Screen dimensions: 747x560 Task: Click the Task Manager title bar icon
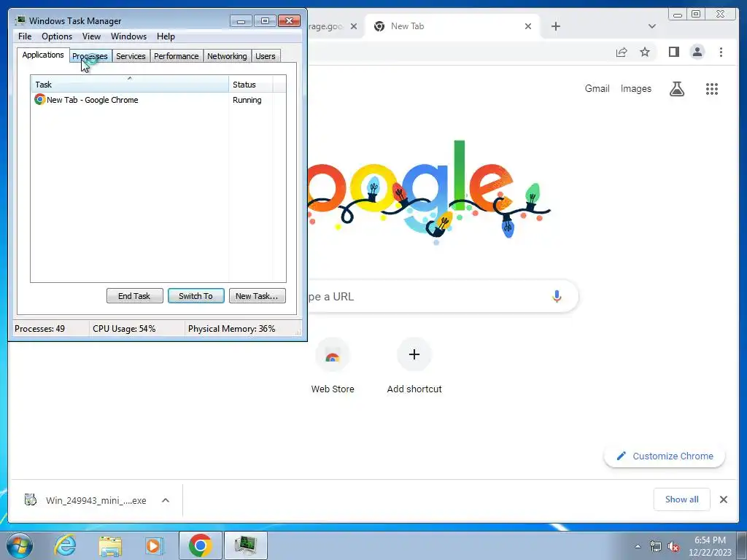[x=20, y=20]
